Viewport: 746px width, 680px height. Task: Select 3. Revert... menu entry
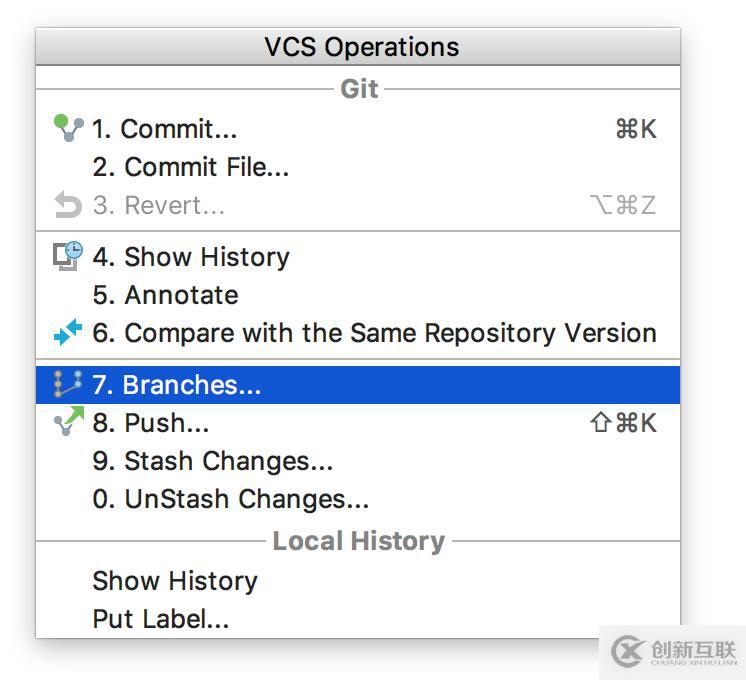coord(358,205)
